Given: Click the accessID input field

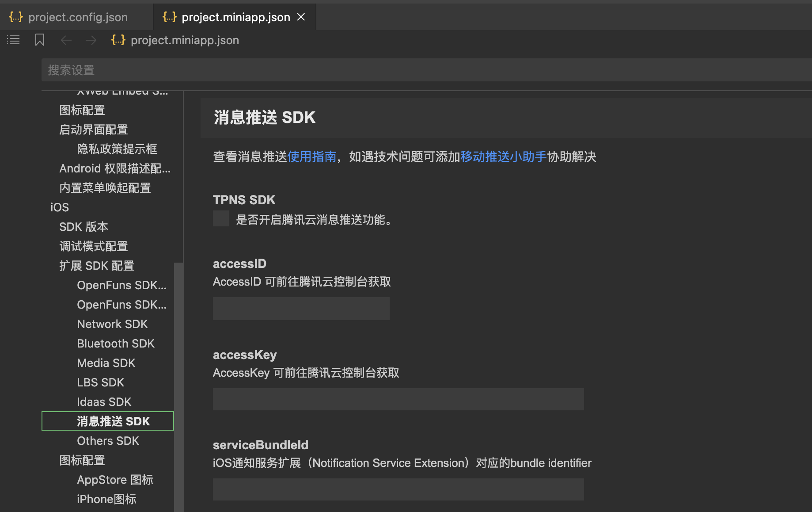Looking at the screenshot, I should click(x=301, y=308).
